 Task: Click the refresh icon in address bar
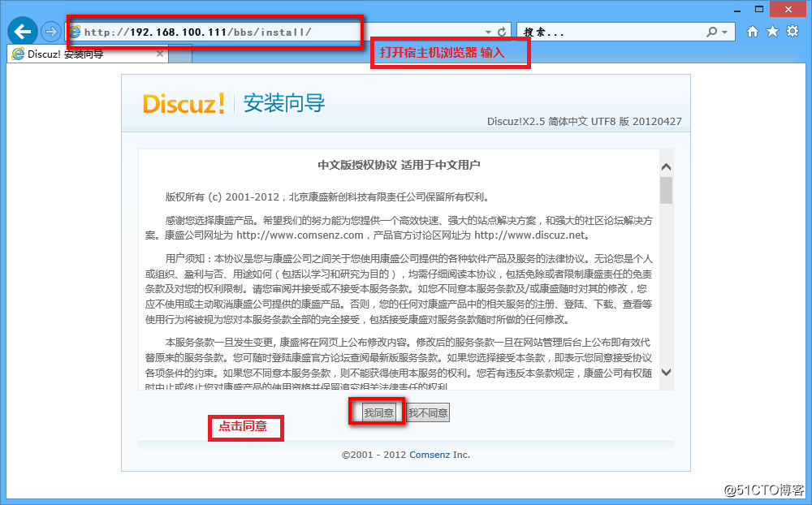pos(502,32)
